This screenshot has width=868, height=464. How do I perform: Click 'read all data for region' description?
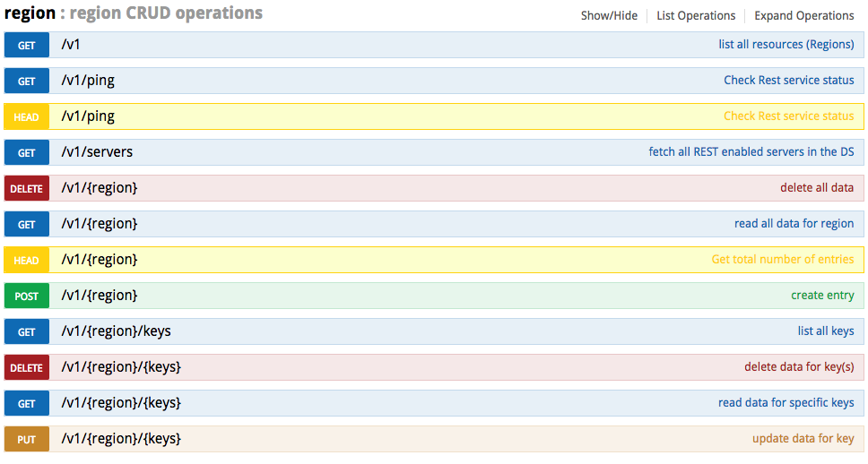pyautogui.click(x=794, y=224)
